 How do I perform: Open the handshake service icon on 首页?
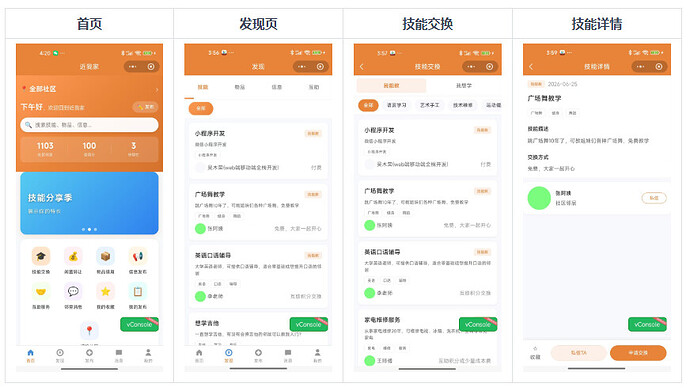41,291
